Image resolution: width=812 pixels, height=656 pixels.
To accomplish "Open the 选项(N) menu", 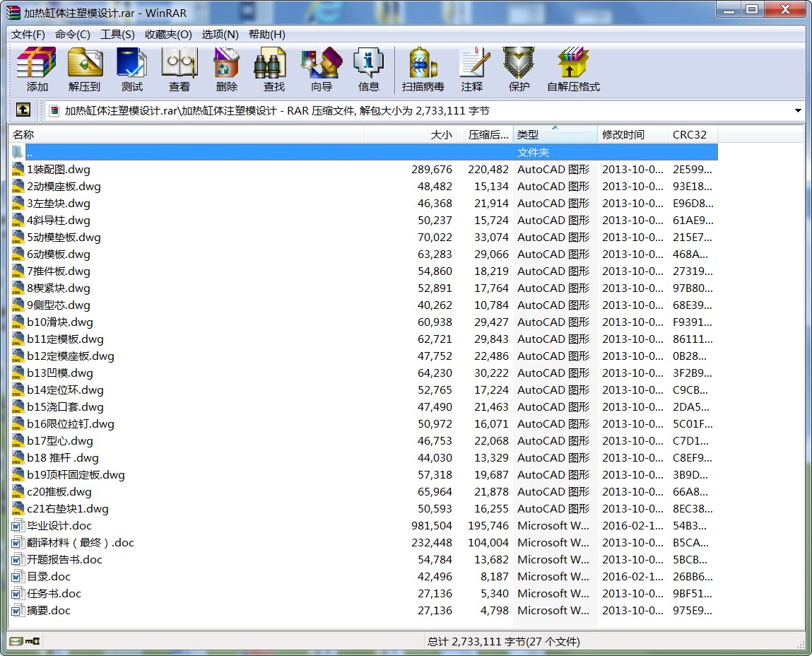I will pyautogui.click(x=220, y=35).
